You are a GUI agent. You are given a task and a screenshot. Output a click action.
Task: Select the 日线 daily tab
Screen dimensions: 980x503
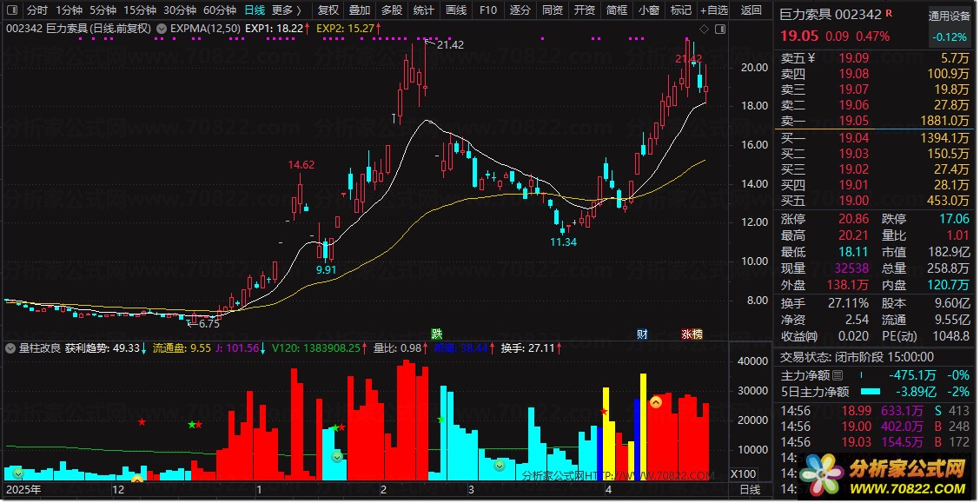point(255,10)
